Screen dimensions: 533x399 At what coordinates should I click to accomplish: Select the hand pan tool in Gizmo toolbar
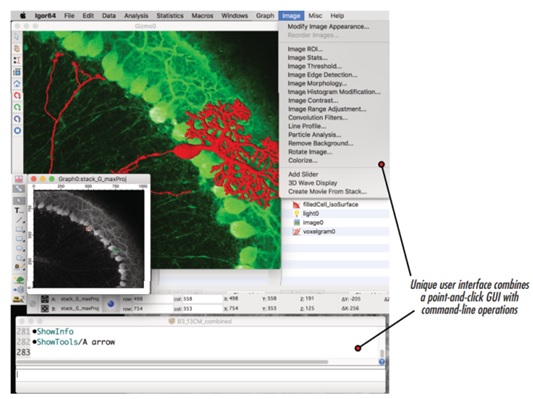coord(17,48)
